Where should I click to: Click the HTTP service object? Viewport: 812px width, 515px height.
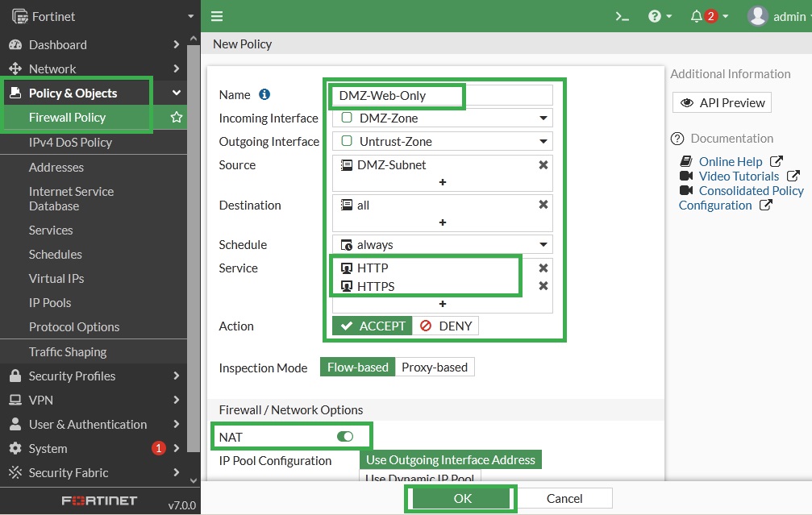(x=364, y=268)
